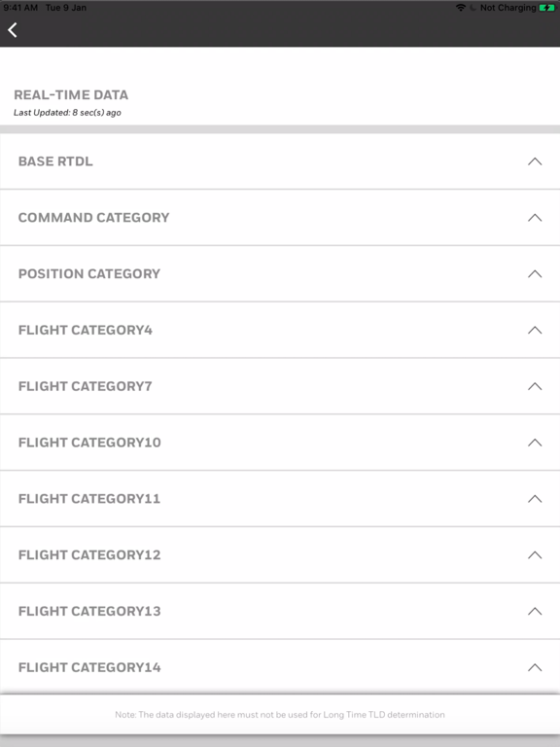Click the FLIGHT CATEGORY4 chevron
Viewport: 560px width, 747px height.
pos(535,330)
